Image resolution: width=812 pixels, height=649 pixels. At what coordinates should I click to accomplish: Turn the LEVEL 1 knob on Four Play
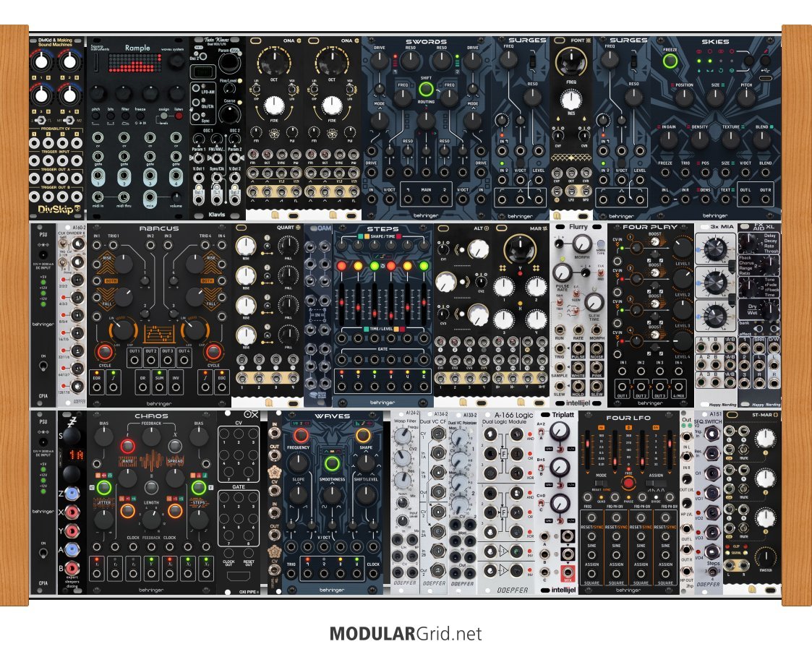click(x=683, y=248)
